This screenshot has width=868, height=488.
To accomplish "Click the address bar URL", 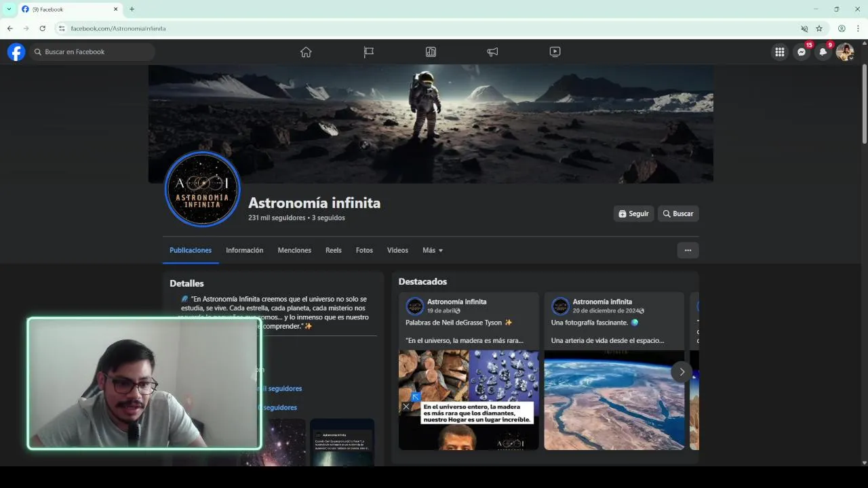I will [x=118, y=28].
